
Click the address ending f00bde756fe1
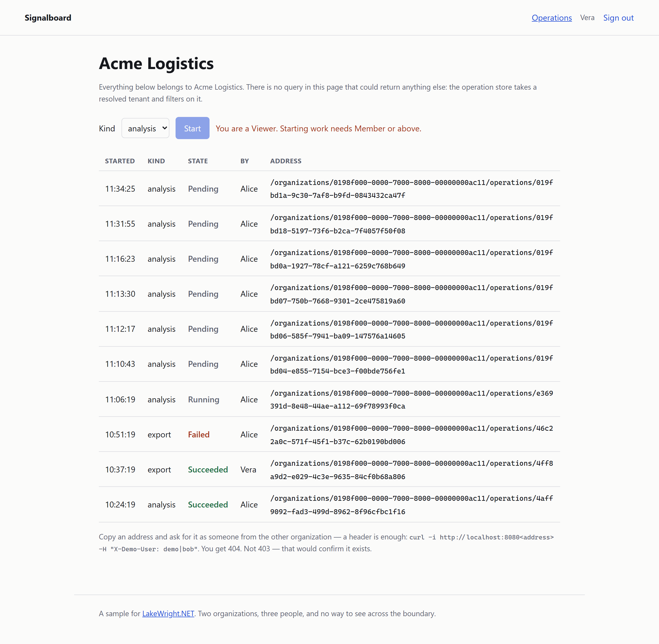point(412,364)
